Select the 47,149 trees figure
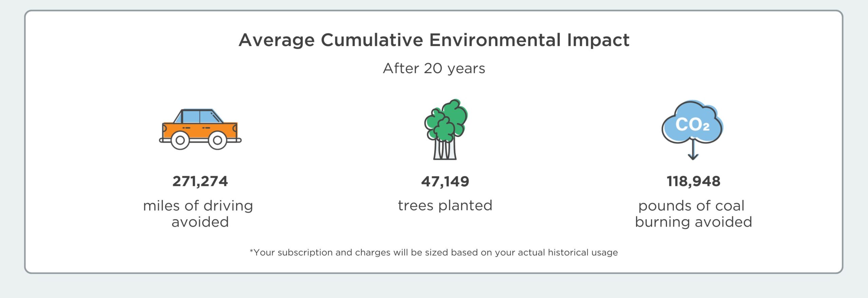The width and height of the screenshot is (868, 298). click(445, 182)
